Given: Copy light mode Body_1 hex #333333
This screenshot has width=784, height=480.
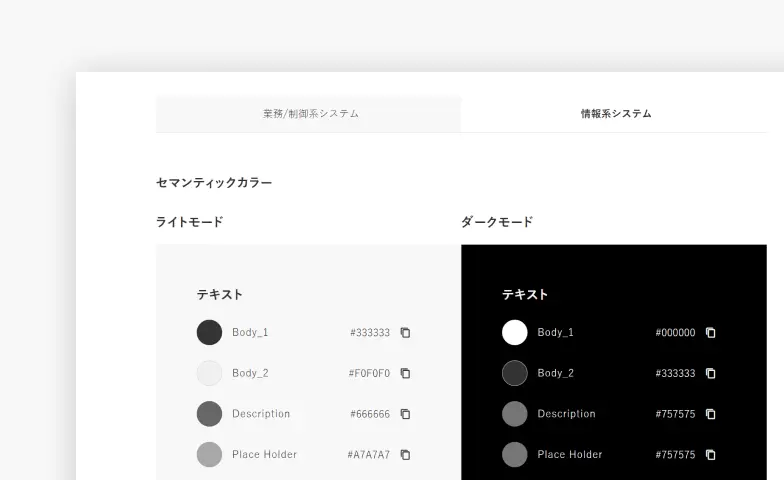Looking at the screenshot, I should tap(405, 333).
